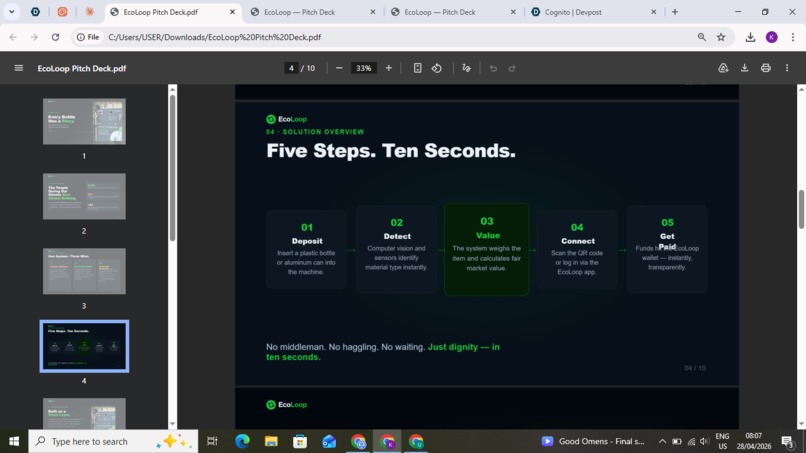Close the Cognito | Devpost tab
Screen dimensions: 806x453
click(x=653, y=12)
